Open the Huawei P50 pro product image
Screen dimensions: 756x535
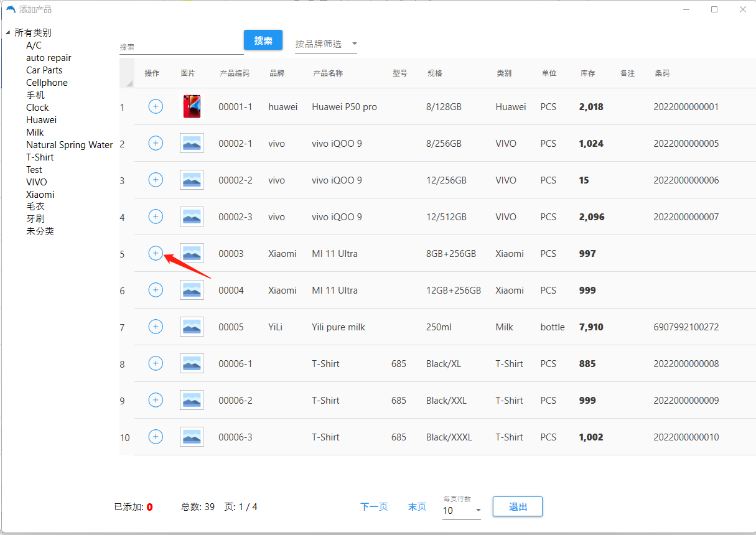pyautogui.click(x=192, y=106)
